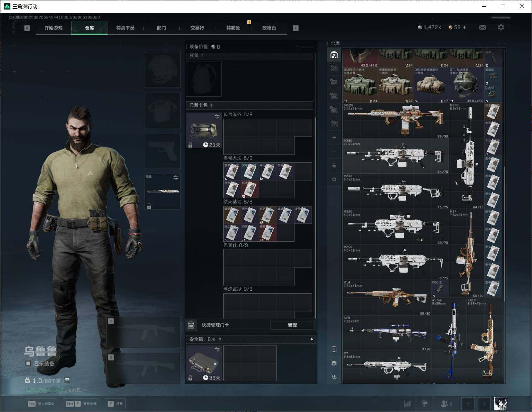Click the sort warehouse icon
Image resolution: width=532 pixels, height=412 pixels.
334,377
